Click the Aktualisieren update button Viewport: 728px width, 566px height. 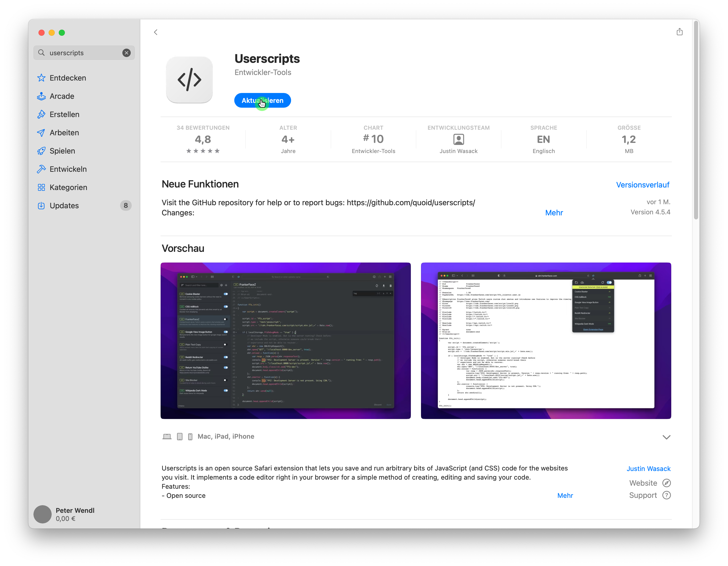click(x=262, y=100)
